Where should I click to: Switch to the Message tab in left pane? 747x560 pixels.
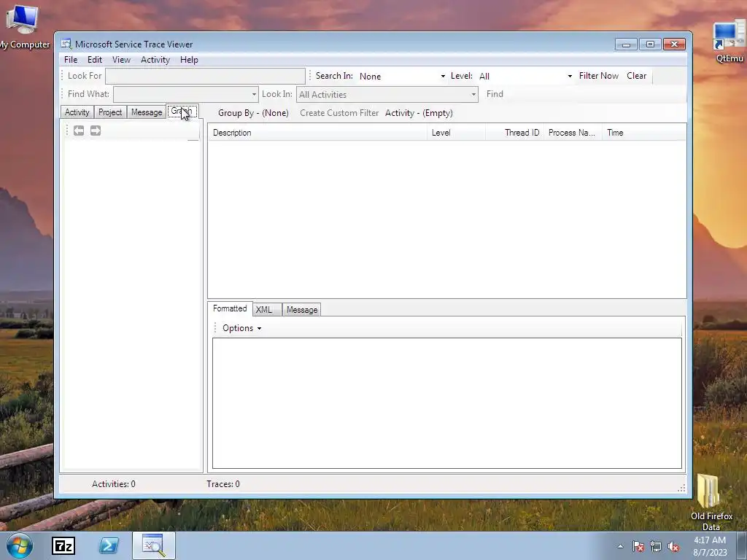147,112
